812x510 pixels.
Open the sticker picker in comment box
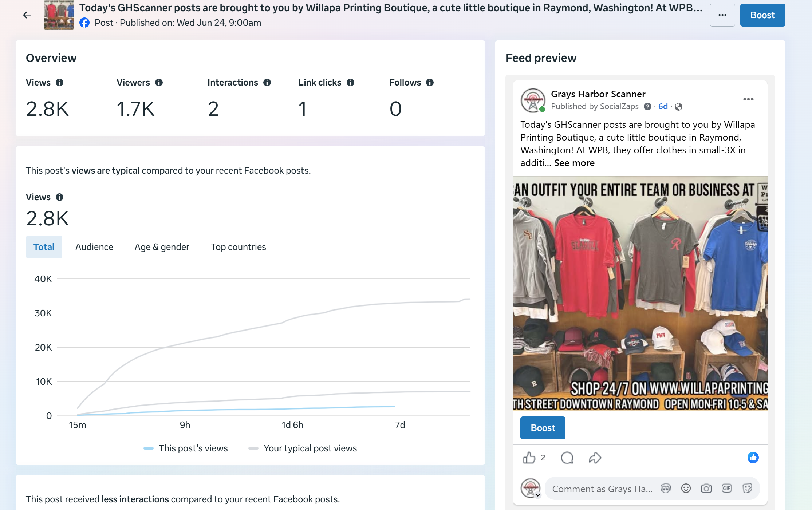pos(747,488)
